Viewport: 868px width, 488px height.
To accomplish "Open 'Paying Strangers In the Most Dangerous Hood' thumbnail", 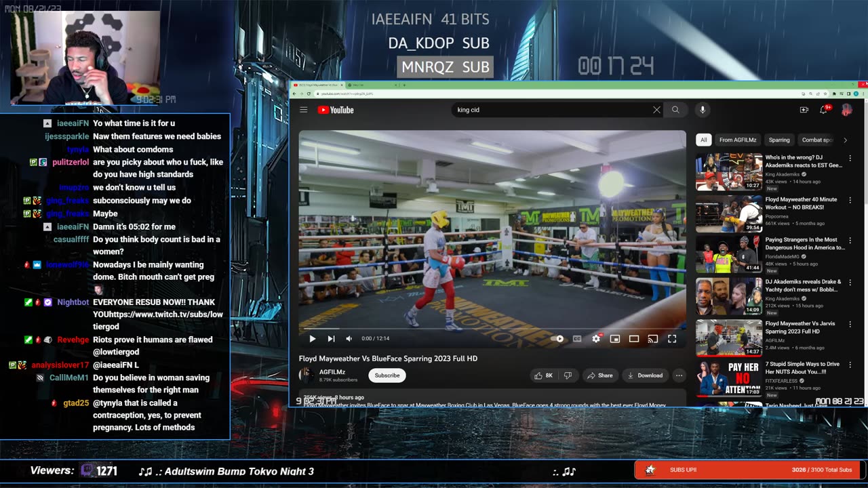I will 729,254.
